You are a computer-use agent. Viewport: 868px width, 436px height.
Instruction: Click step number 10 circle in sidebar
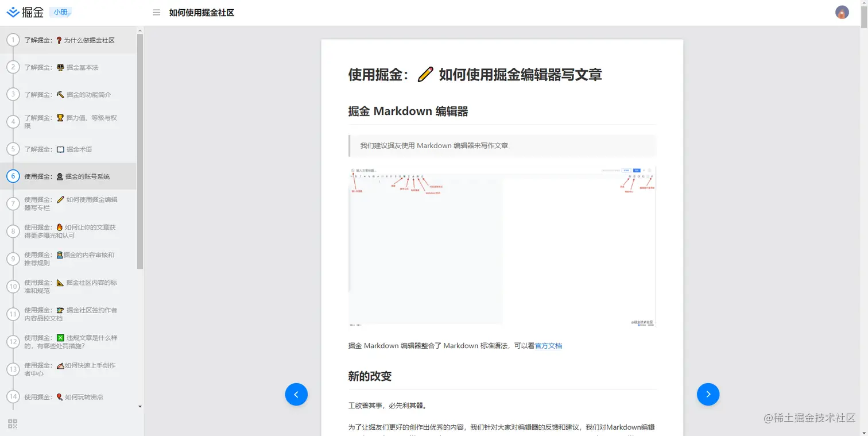pos(13,287)
